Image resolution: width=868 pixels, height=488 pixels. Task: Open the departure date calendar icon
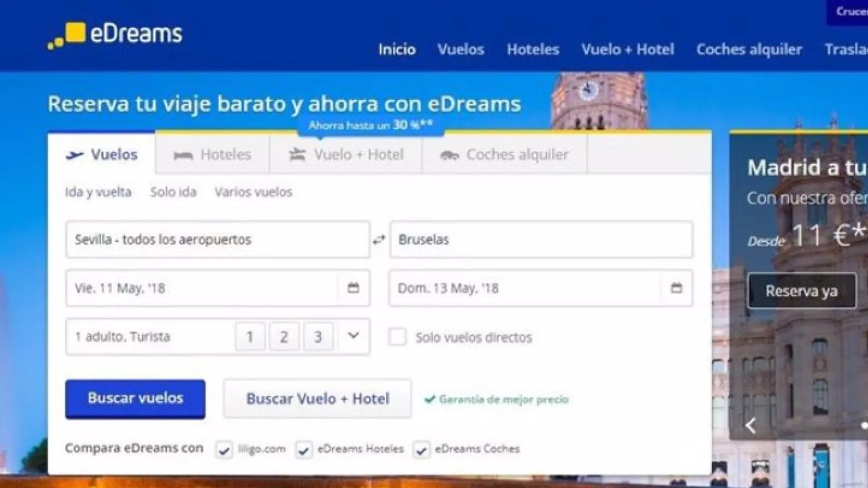[353, 287]
